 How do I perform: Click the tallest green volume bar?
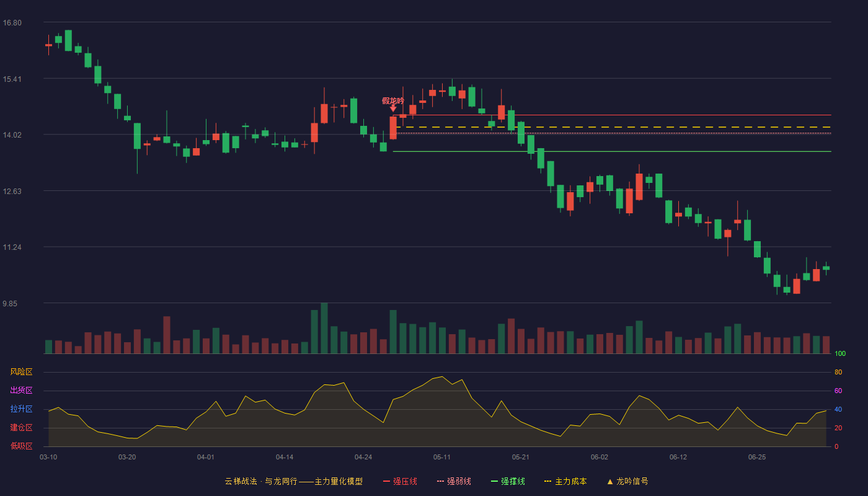[x=324, y=328]
